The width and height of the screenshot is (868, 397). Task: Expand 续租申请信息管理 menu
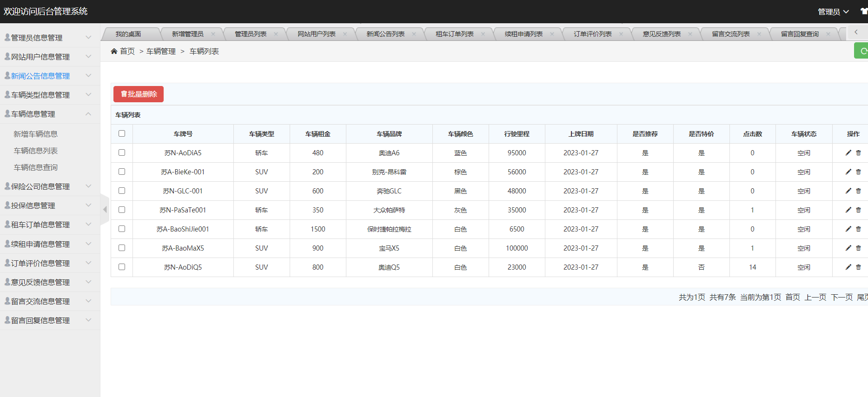point(50,244)
